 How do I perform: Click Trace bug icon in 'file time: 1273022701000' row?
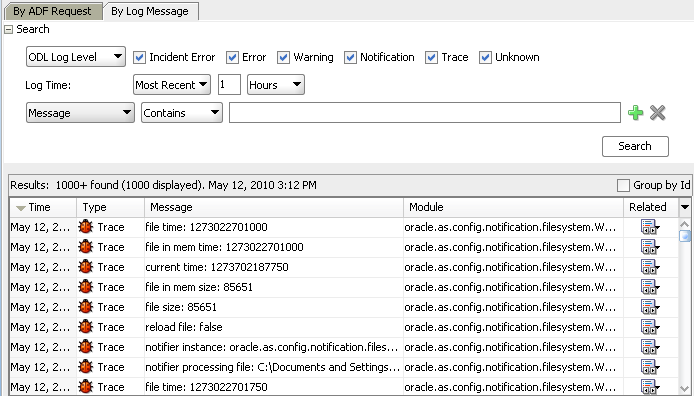(86, 227)
